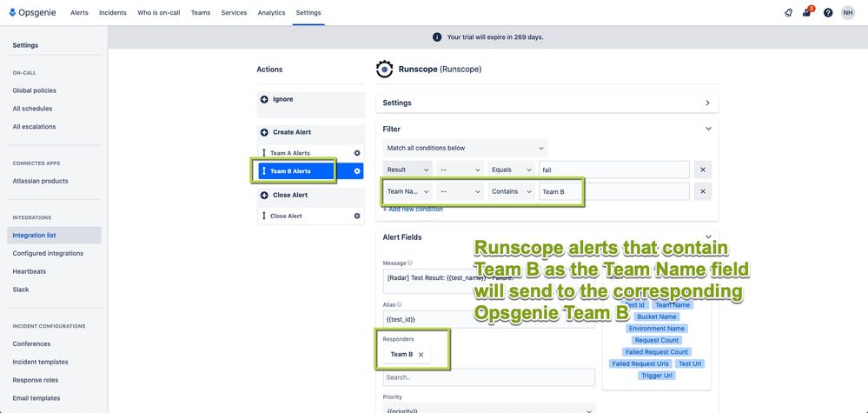Remove the Result equals fail condition
This screenshot has height=413, width=868.
pyautogui.click(x=703, y=170)
